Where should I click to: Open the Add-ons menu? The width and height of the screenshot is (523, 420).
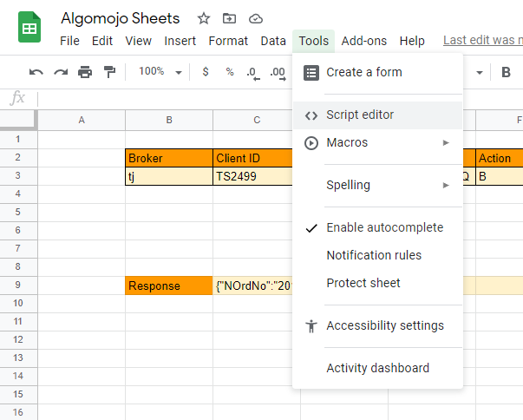click(364, 41)
